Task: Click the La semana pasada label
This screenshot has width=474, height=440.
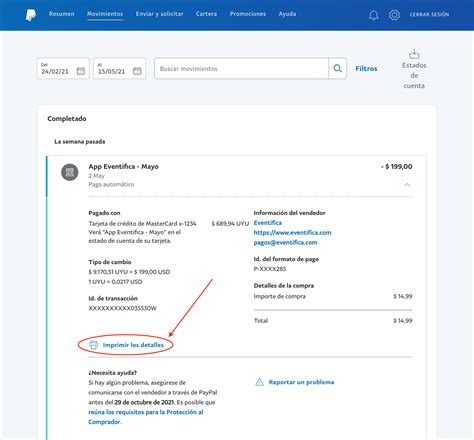Action: [80, 142]
